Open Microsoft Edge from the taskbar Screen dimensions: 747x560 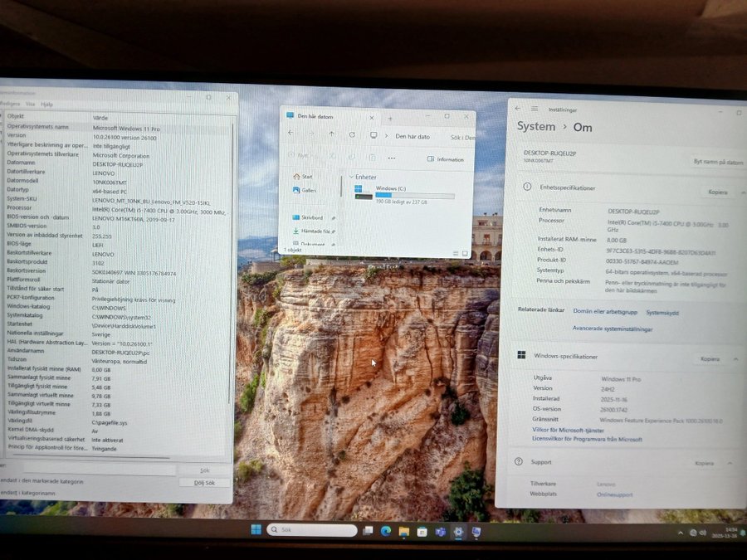(386, 531)
